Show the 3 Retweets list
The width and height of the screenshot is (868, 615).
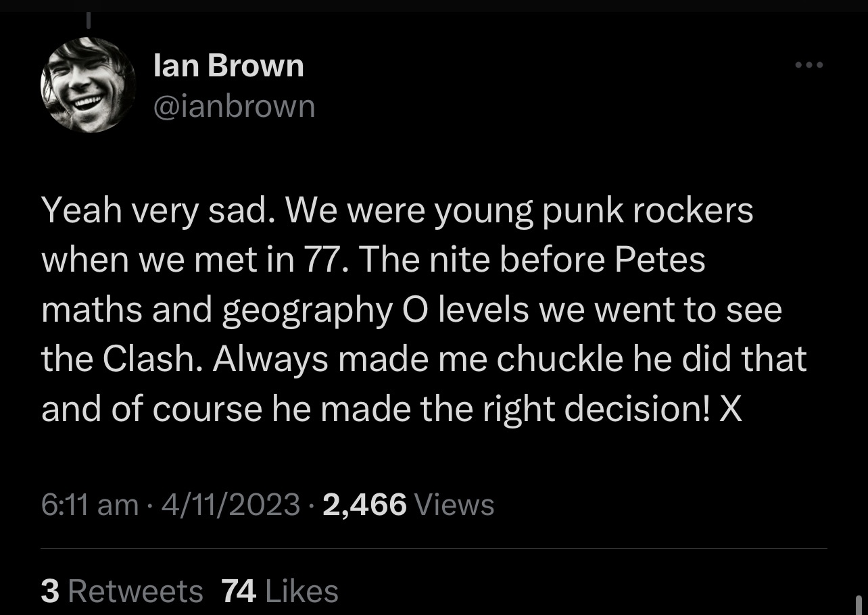click(x=122, y=591)
